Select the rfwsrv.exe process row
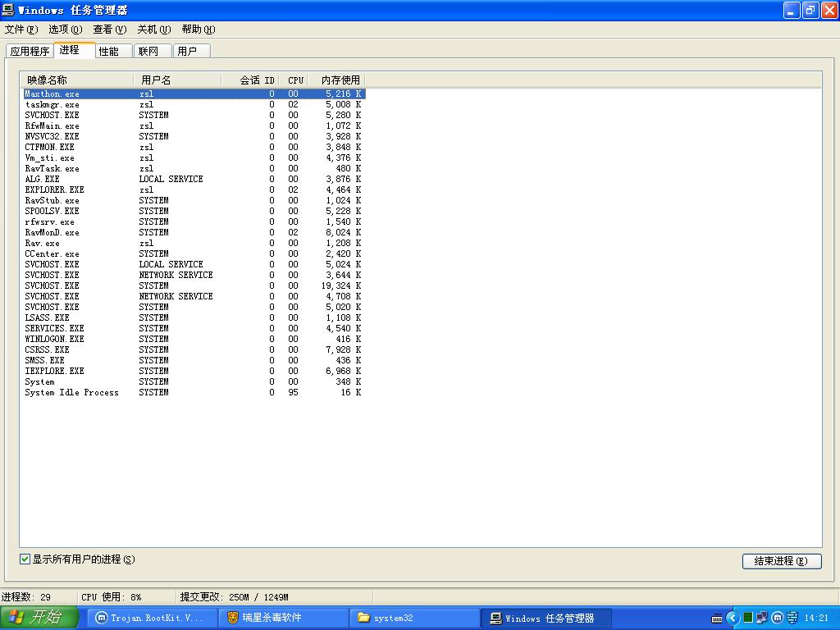 pos(194,221)
